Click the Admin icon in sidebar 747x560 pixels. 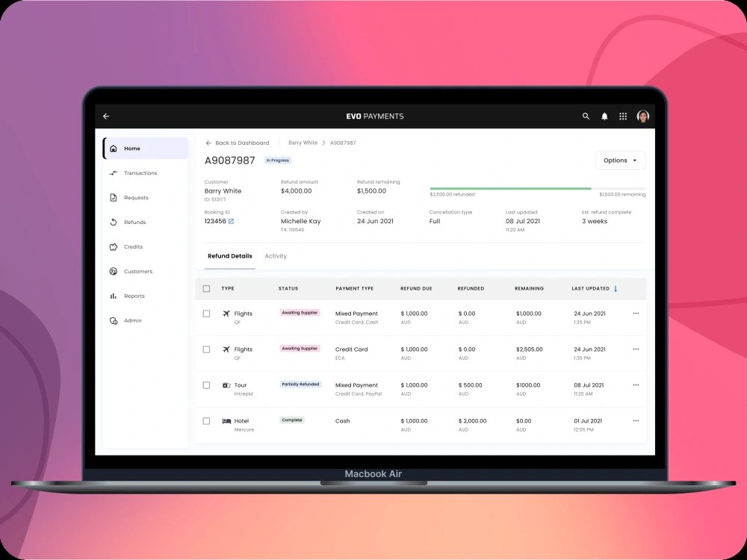pyautogui.click(x=114, y=320)
